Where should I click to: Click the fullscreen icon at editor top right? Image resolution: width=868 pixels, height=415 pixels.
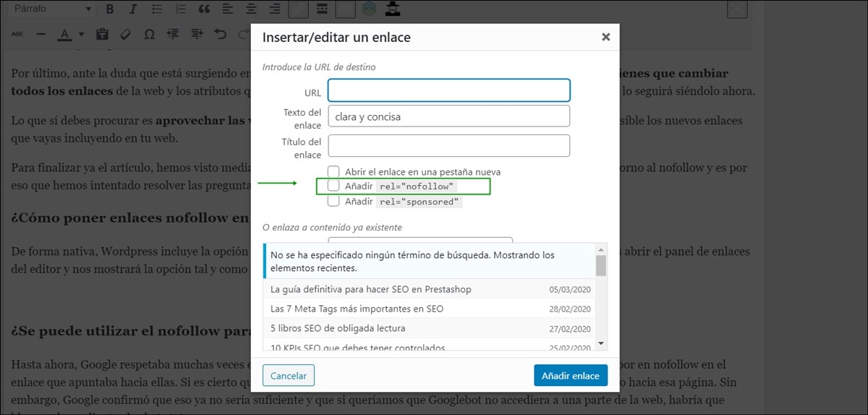737,9
